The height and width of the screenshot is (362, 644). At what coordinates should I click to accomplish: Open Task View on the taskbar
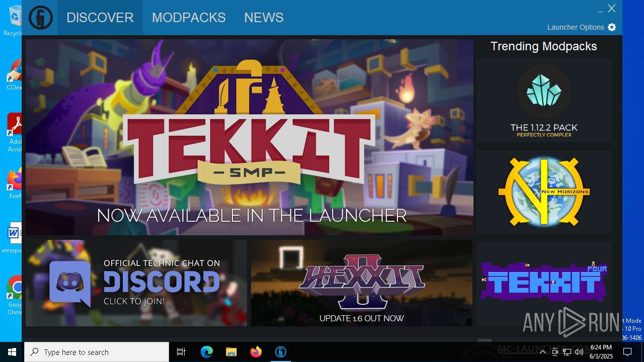181,352
